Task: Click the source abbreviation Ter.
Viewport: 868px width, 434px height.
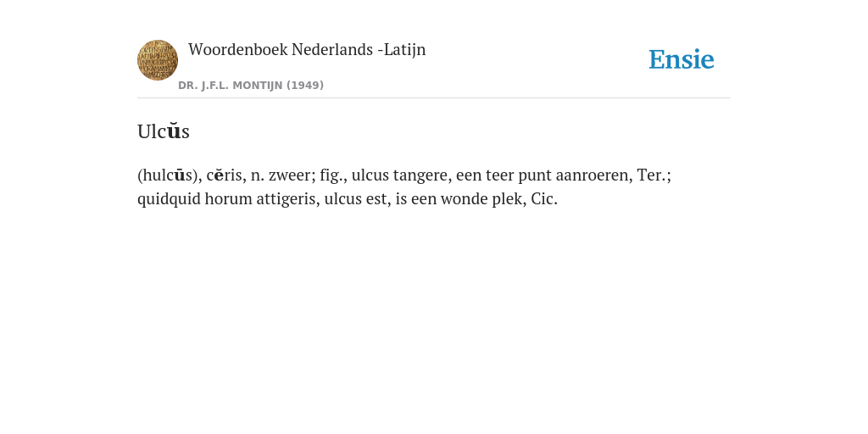Action: tap(652, 175)
